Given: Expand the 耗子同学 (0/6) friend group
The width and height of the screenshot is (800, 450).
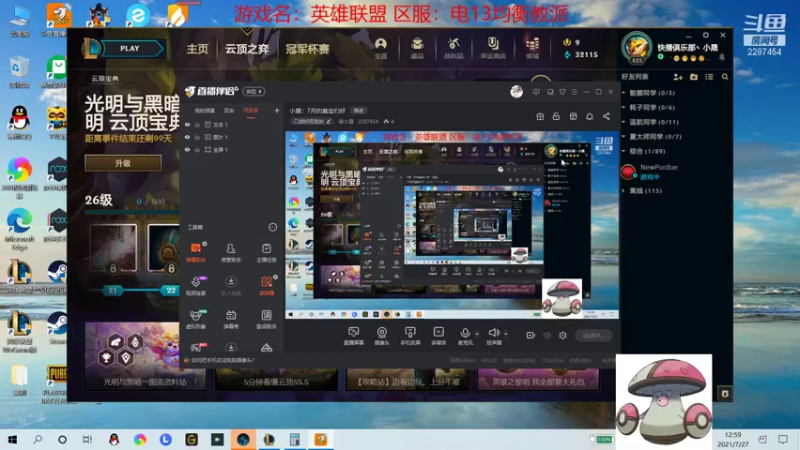Looking at the screenshot, I should pyautogui.click(x=623, y=107).
